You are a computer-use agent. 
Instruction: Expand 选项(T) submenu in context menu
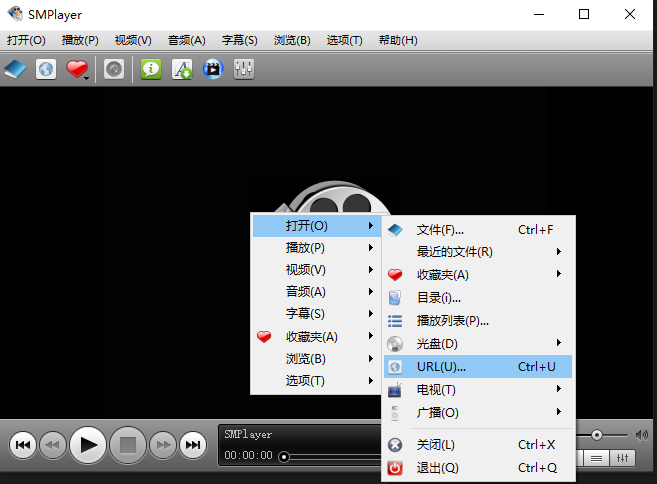point(317,381)
